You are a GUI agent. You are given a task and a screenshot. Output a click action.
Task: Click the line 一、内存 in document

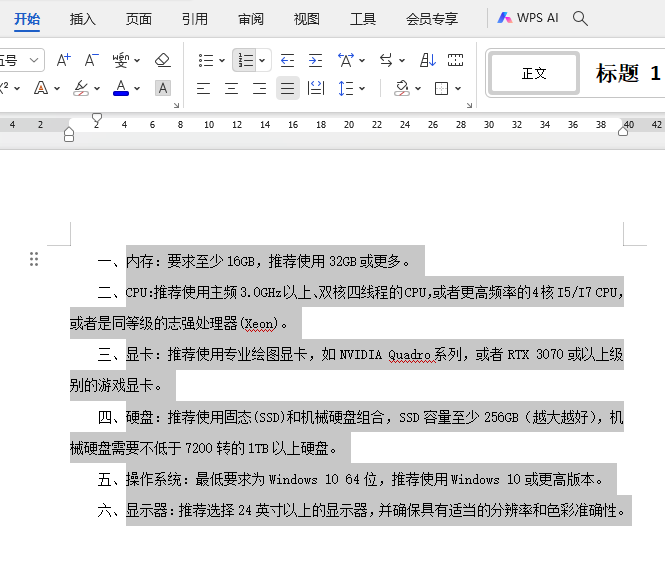click(253, 261)
